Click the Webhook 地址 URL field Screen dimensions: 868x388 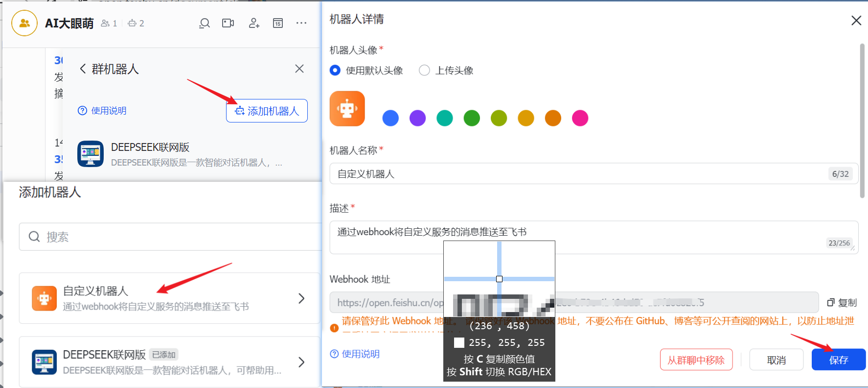(574, 303)
